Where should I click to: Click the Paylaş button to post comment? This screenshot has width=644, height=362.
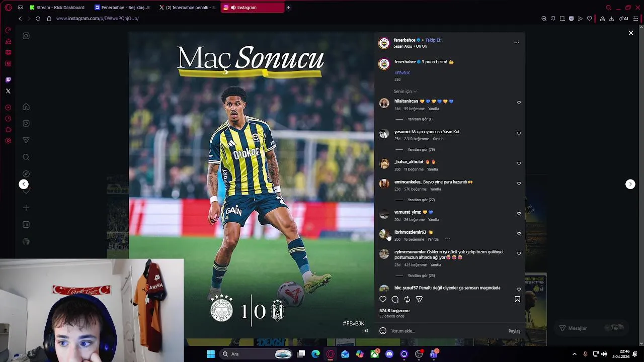pos(514,331)
